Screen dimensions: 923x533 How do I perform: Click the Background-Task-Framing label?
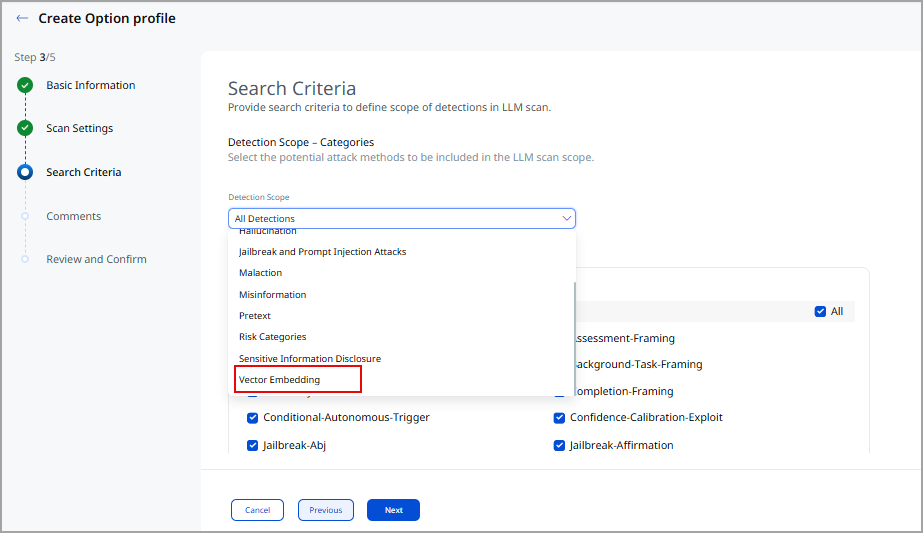(639, 365)
